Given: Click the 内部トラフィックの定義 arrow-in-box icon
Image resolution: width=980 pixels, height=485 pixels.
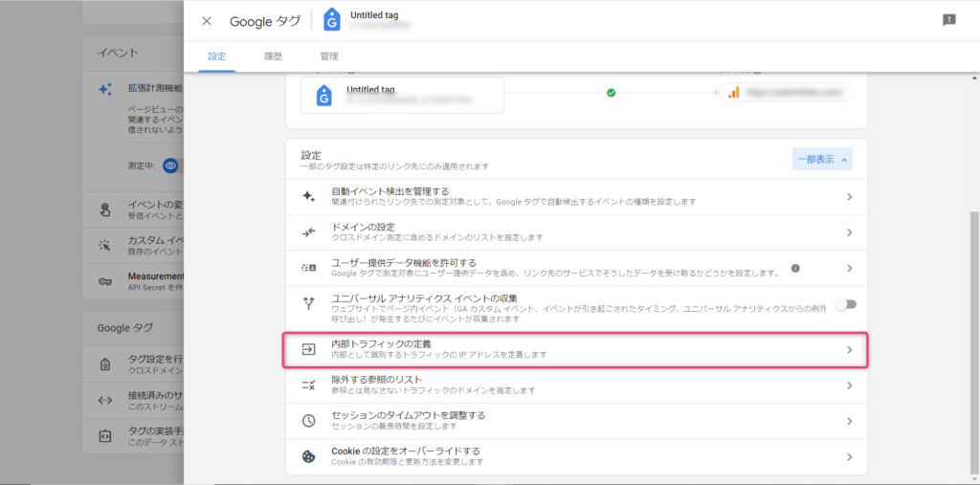Looking at the screenshot, I should coord(308,349).
